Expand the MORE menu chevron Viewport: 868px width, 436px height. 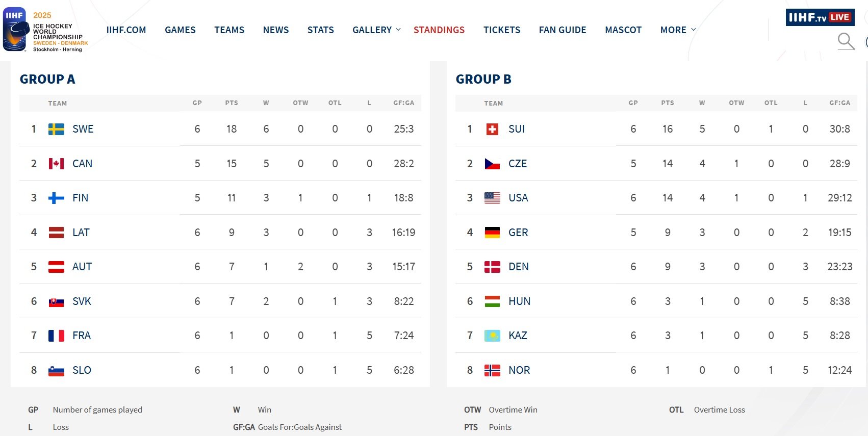pos(693,30)
